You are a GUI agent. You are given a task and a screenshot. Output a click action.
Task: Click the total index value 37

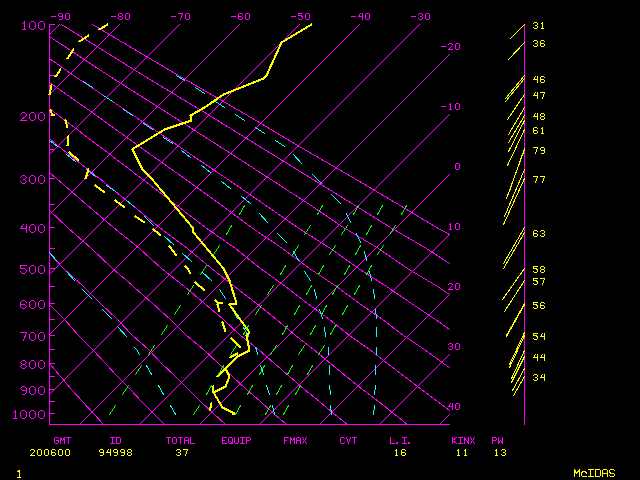183,452
